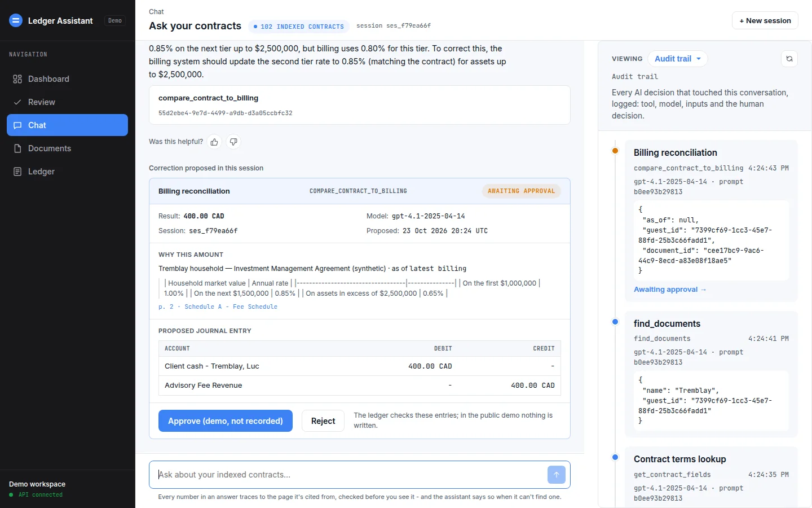Send the message with arrow button
Image resolution: width=812 pixels, height=508 pixels.
[557, 475]
